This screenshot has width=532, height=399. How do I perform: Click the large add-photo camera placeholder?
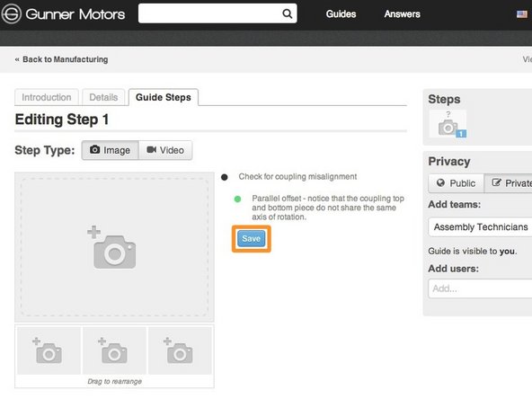(x=114, y=247)
